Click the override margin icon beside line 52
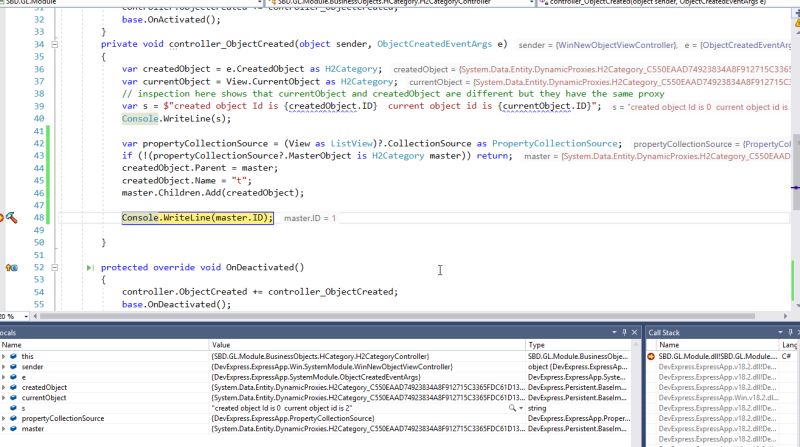This screenshot has width=800, height=447. 11,267
